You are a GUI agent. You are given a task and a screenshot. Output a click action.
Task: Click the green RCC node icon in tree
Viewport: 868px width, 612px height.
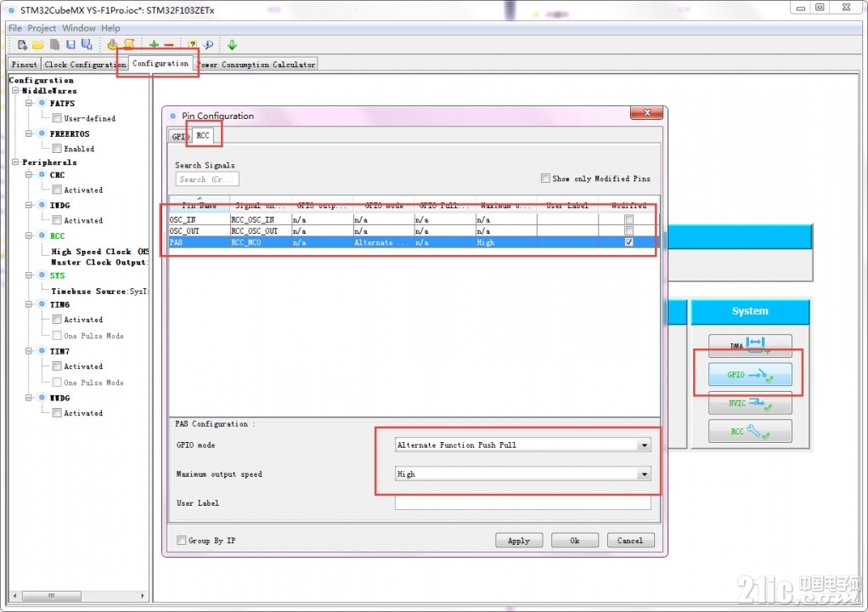tap(42, 235)
